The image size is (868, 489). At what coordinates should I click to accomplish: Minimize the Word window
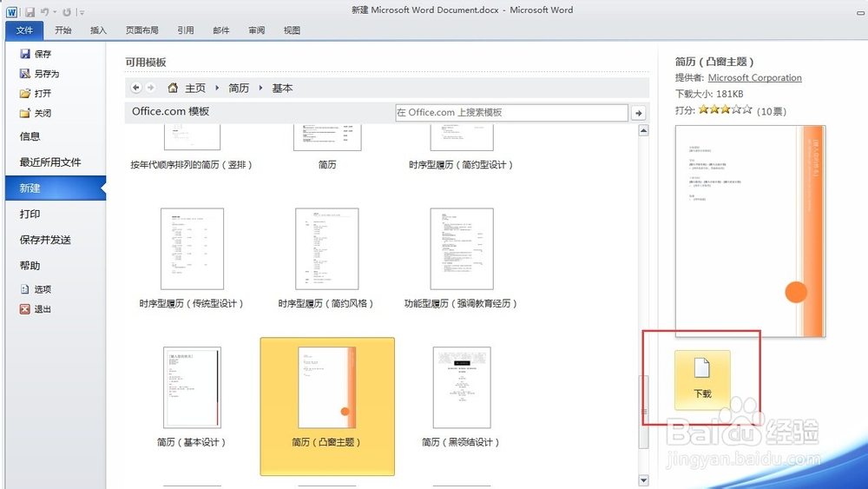[x=861, y=12]
